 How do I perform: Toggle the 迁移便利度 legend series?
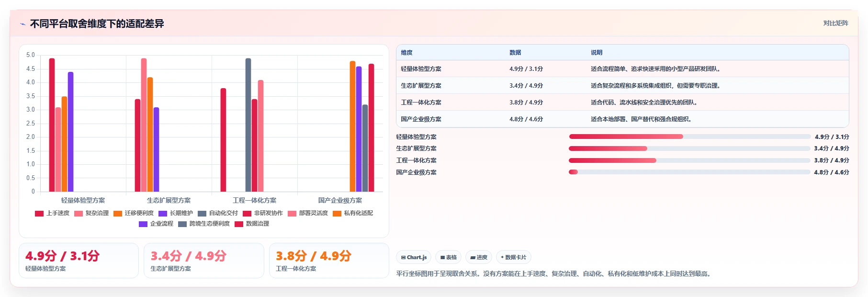134,213
